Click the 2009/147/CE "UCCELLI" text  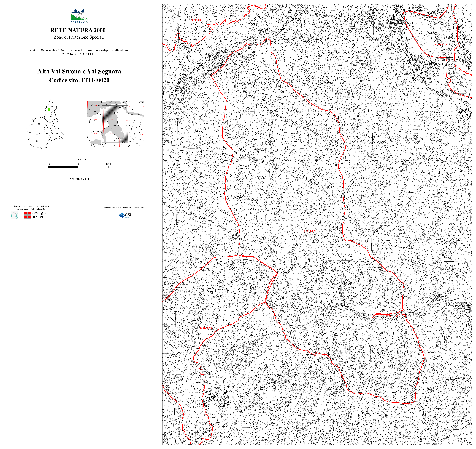[79, 54]
